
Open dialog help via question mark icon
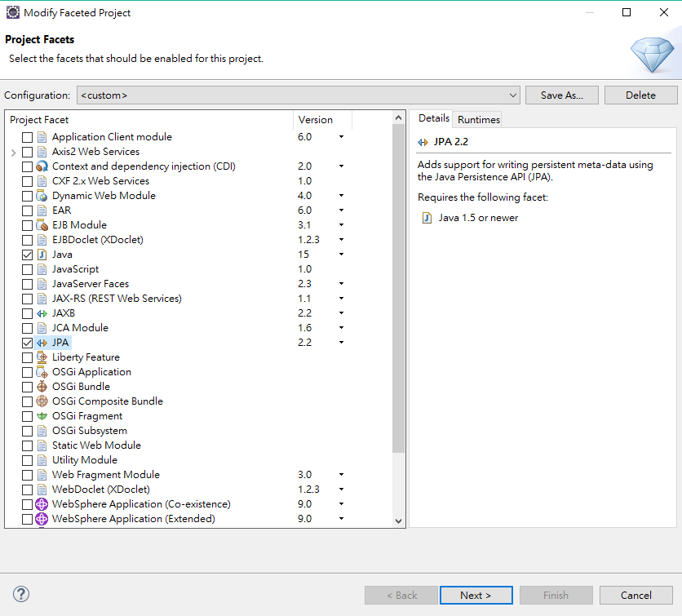click(x=22, y=594)
